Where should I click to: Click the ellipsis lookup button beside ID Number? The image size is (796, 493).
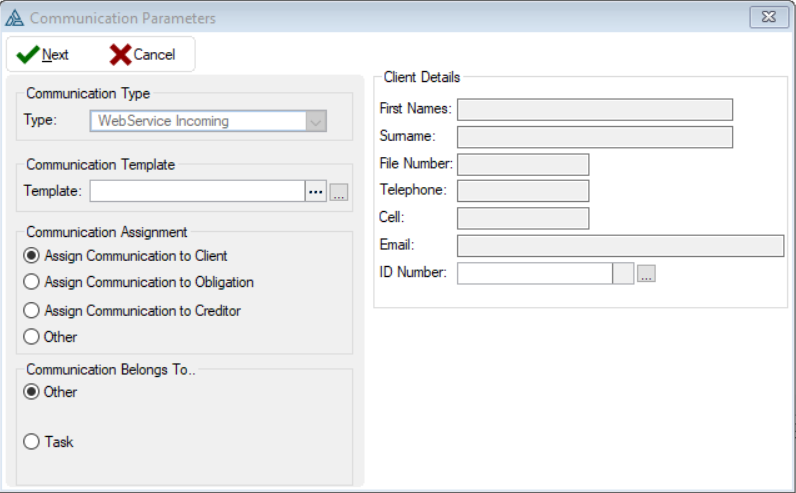[x=646, y=274]
